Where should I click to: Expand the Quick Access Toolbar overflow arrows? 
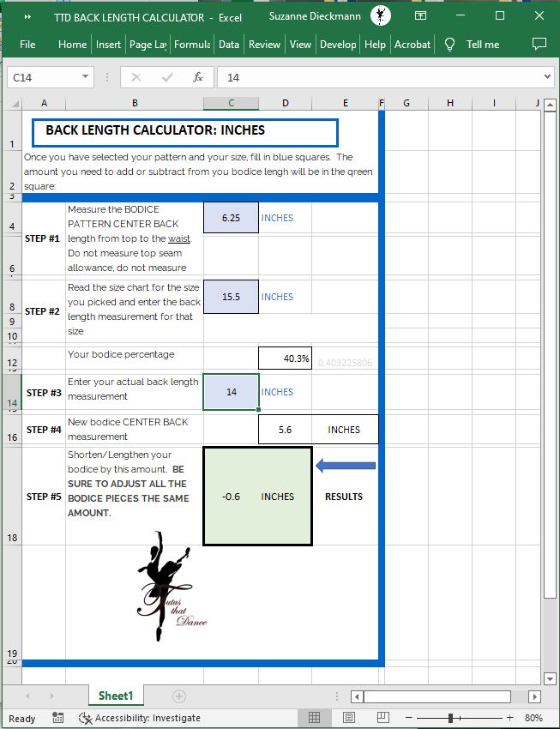pos(27,16)
